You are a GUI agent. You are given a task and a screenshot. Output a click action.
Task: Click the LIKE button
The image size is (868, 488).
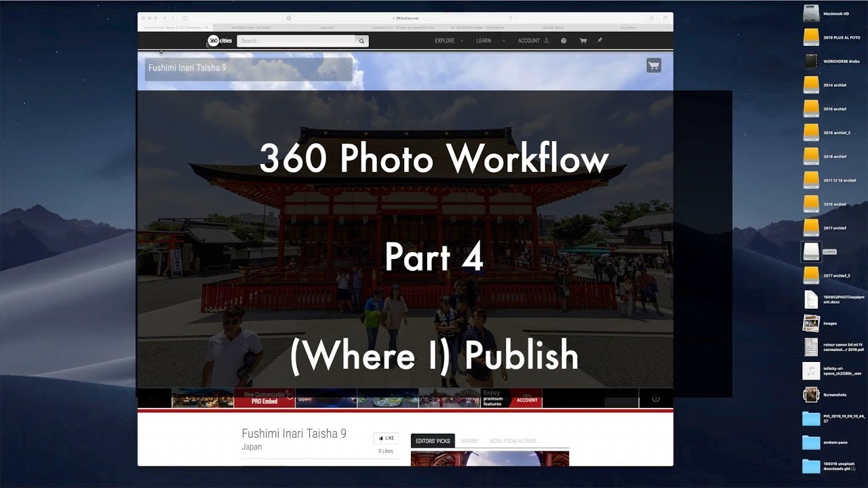(387, 439)
